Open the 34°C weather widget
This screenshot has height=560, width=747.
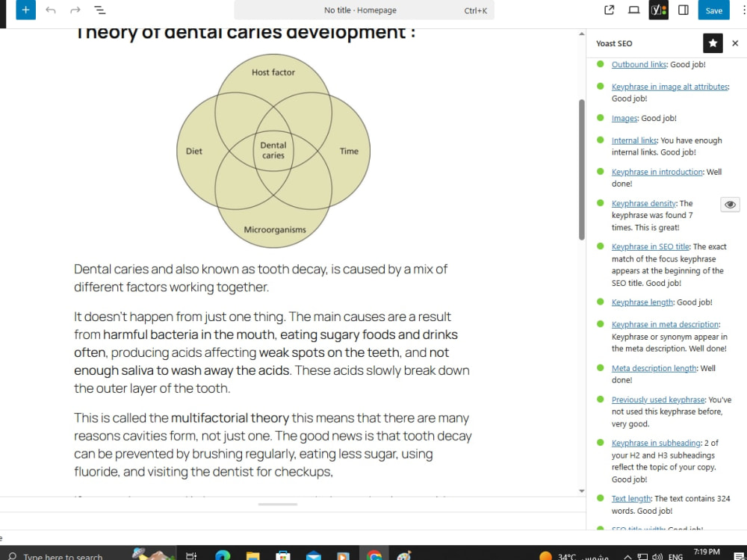(x=574, y=556)
